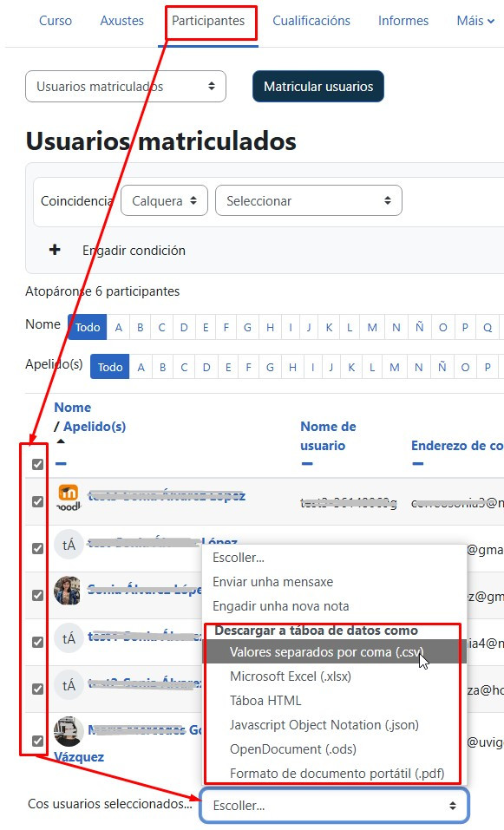Uncheck the checkbox for the photo-avatar user
The width and height of the screenshot is (504, 830).
click(x=37, y=595)
